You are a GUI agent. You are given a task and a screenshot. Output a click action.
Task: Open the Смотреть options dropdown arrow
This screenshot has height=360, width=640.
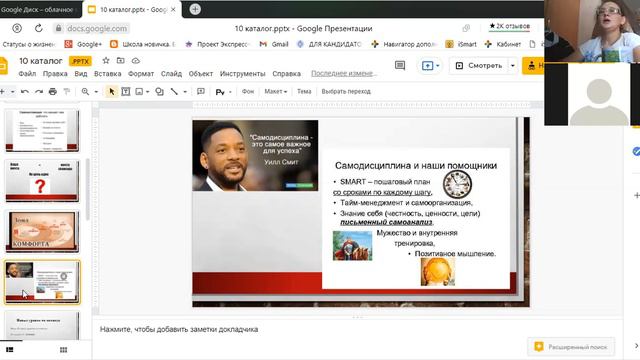click(x=512, y=65)
